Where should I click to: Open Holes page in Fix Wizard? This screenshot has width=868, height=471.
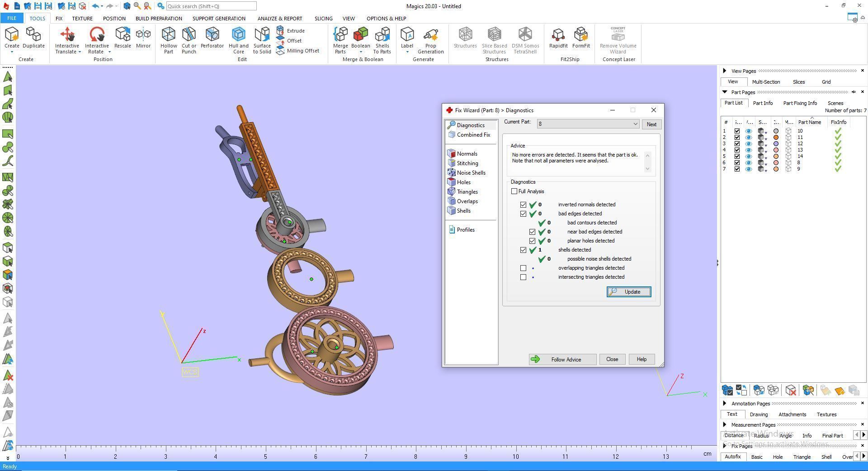[x=459, y=182]
